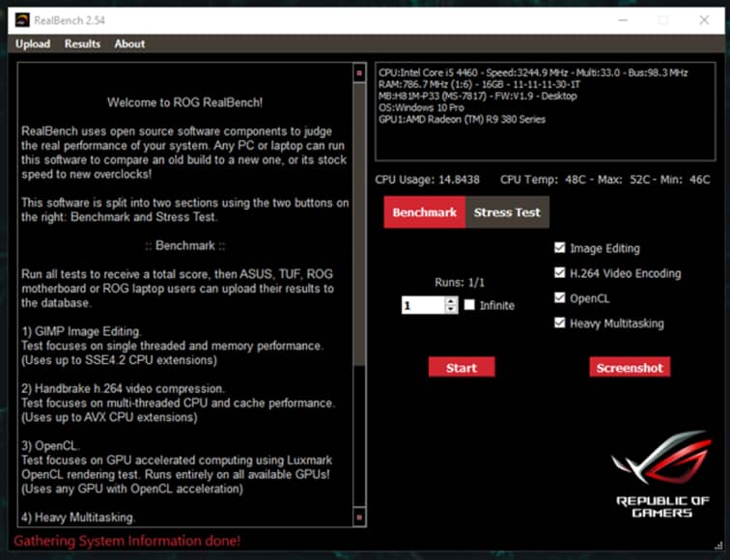This screenshot has width=730, height=560.
Task: Open the Upload menu
Action: click(33, 43)
